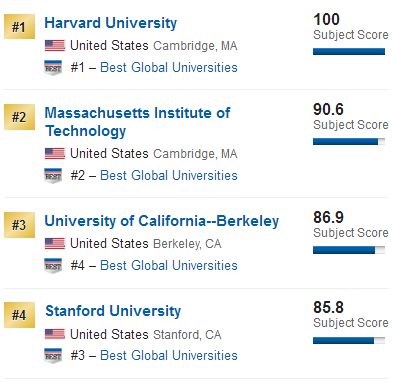This screenshot has height=383, width=396.
Task: Open the Stanford University link
Action: 113,311
